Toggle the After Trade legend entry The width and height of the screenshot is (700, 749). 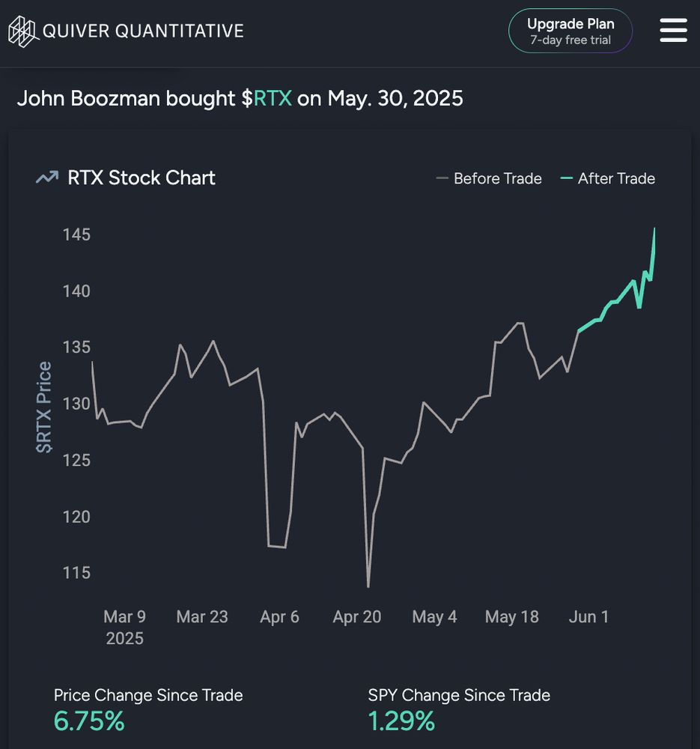click(607, 179)
